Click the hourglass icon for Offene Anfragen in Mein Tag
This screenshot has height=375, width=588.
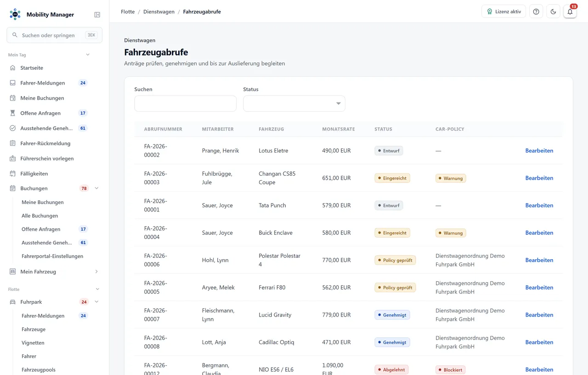coord(12,113)
